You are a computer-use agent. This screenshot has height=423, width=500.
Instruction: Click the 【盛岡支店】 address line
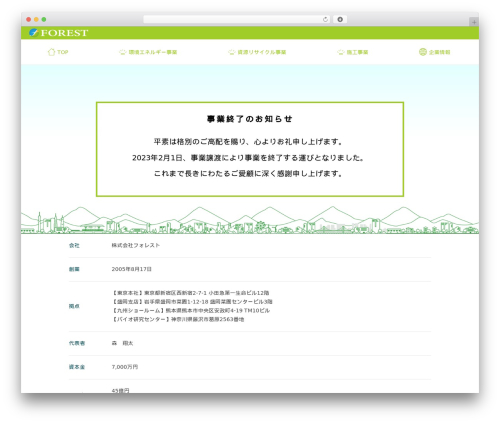pos(192,302)
